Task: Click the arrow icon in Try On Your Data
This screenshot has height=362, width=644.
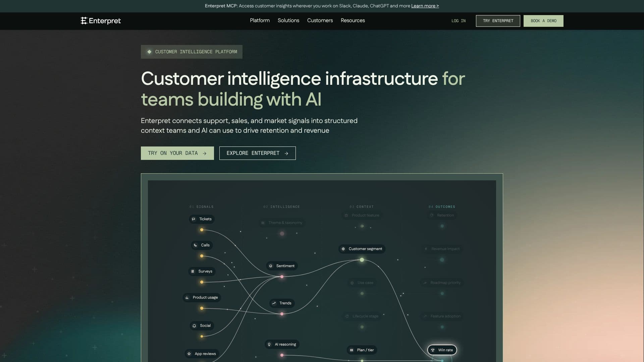Action: tap(205, 154)
